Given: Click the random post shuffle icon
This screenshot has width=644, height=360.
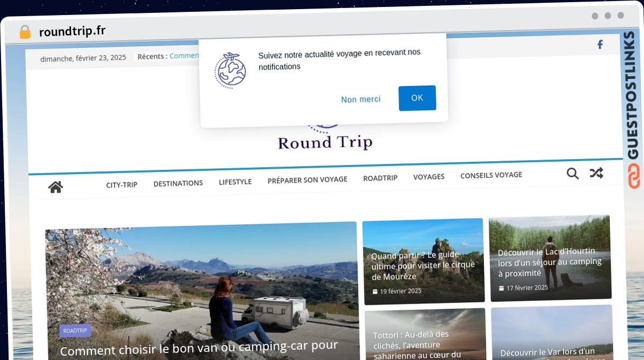Looking at the screenshot, I should point(596,173).
